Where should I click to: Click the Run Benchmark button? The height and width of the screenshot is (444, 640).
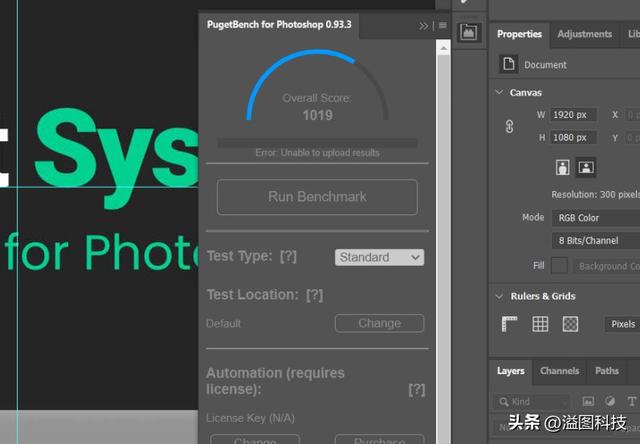pos(317,197)
